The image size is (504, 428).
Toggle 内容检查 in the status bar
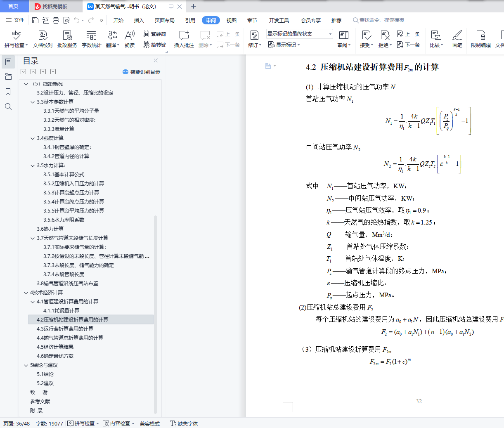[119, 423]
